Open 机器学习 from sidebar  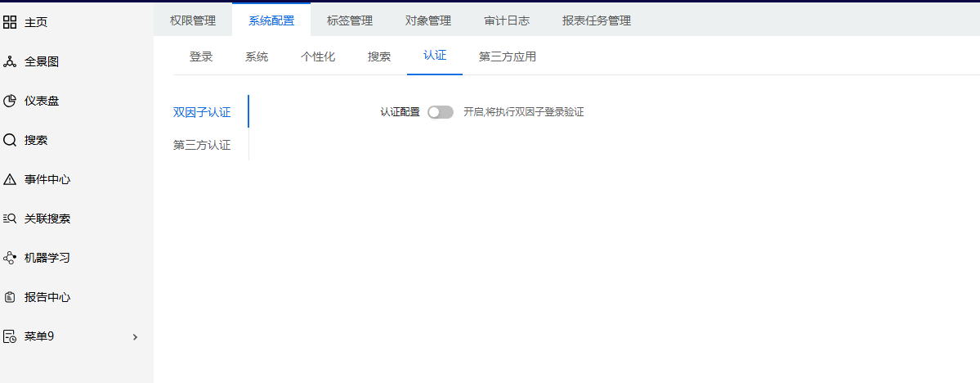tap(47, 258)
